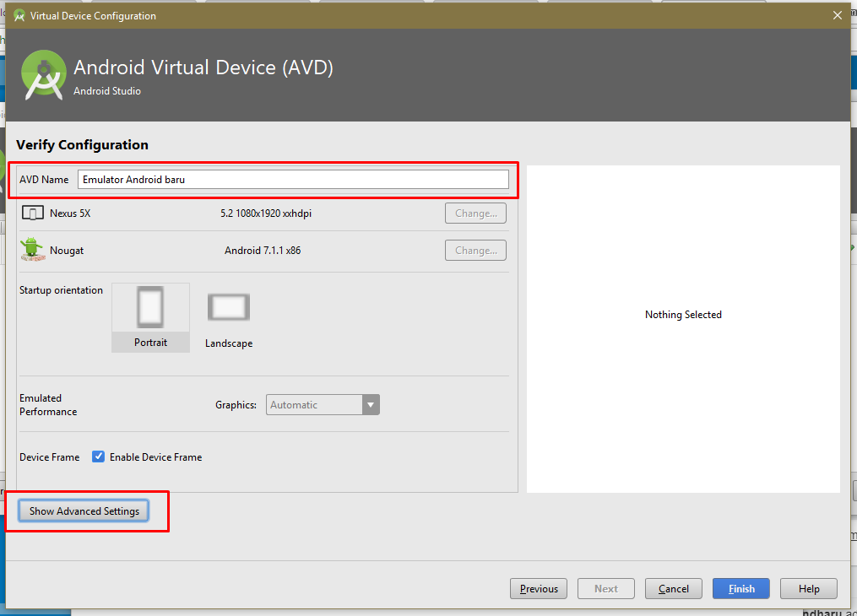The image size is (857, 616).
Task: Click the '5.2 1080x1920 xxhdpi' text
Action: (x=266, y=213)
